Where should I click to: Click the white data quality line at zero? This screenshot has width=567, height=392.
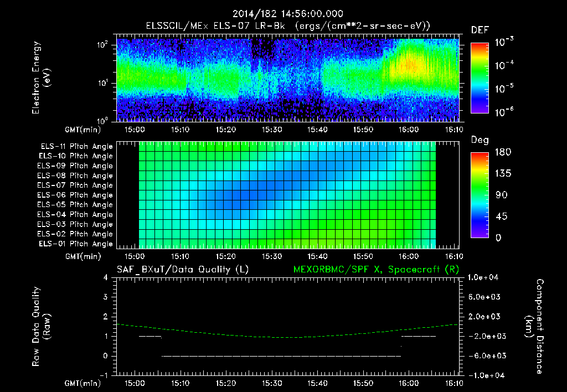coord(281,356)
